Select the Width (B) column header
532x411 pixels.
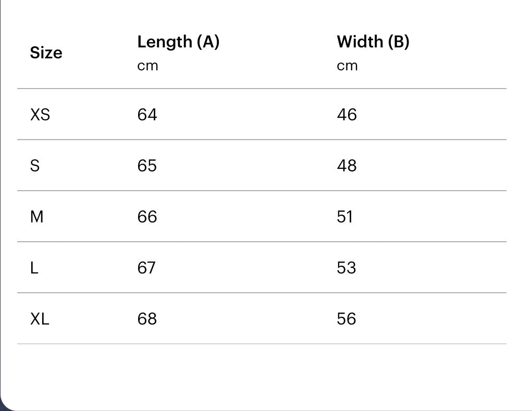(x=373, y=42)
